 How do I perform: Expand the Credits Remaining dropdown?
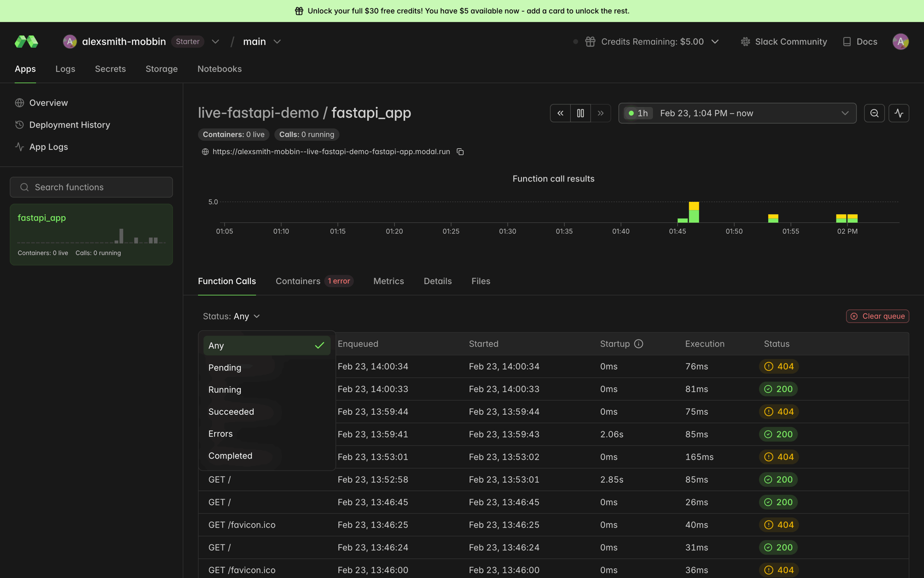click(715, 42)
